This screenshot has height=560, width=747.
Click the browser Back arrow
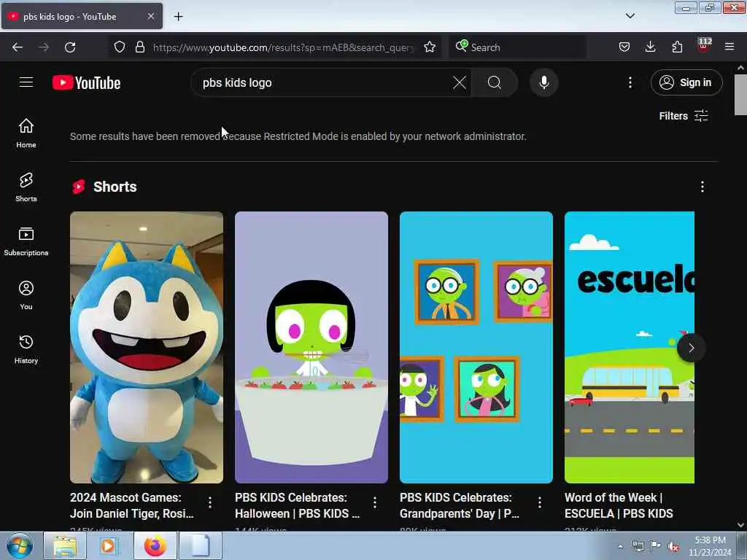pos(18,47)
